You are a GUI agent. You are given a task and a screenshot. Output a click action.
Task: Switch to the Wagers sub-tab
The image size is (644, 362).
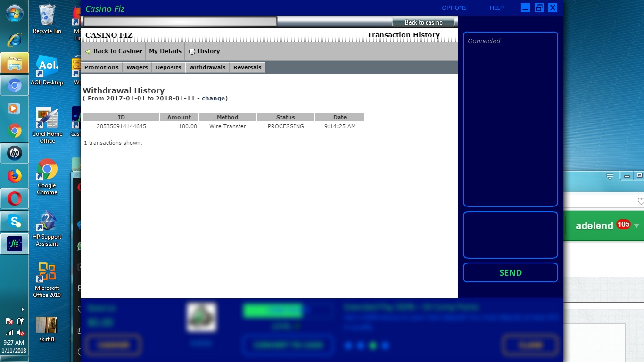[x=137, y=67]
